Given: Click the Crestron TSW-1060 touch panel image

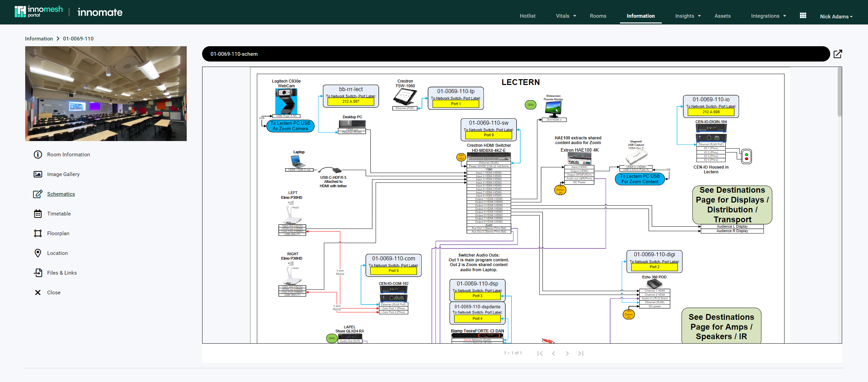Looking at the screenshot, I should pos(405,97).
